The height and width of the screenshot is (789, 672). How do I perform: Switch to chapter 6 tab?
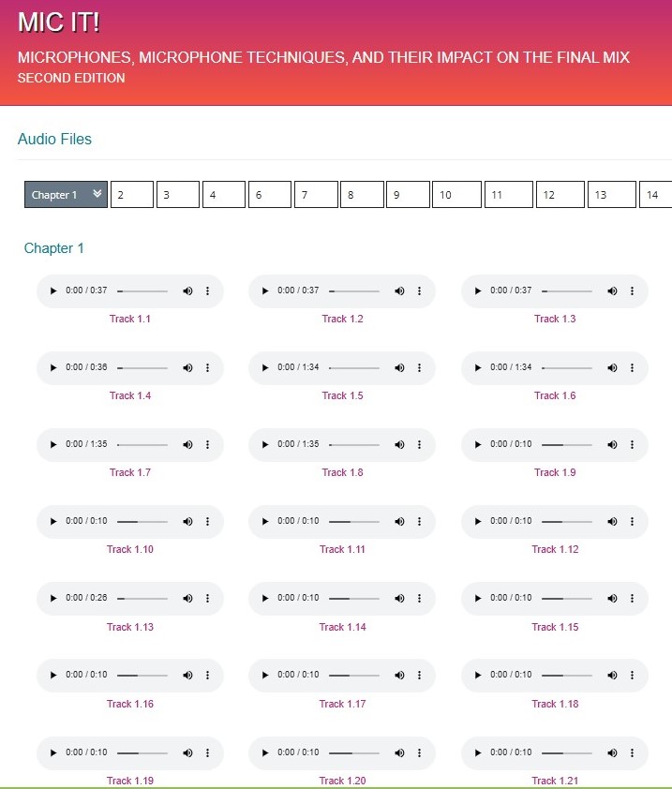point(269,195)
